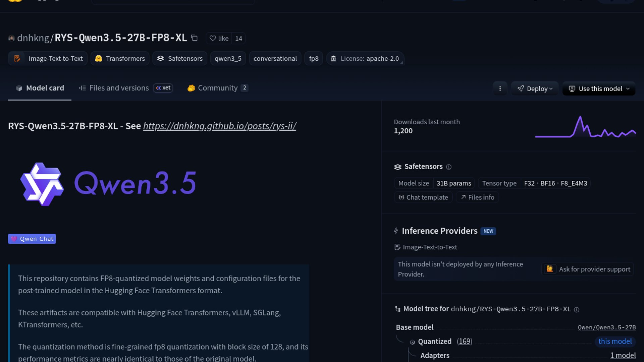Click the Safetensors framework tag

click(x=179, y=58)
